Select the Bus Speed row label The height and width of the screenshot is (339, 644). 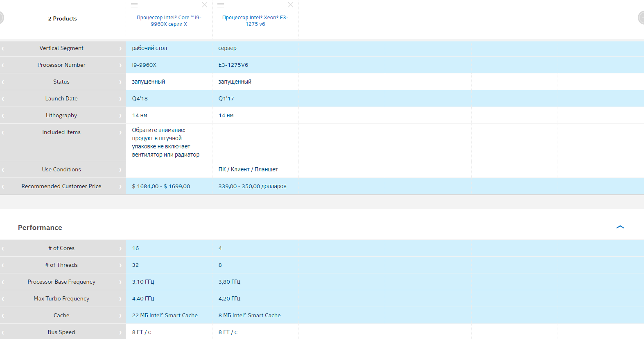(x=61, y=332)
